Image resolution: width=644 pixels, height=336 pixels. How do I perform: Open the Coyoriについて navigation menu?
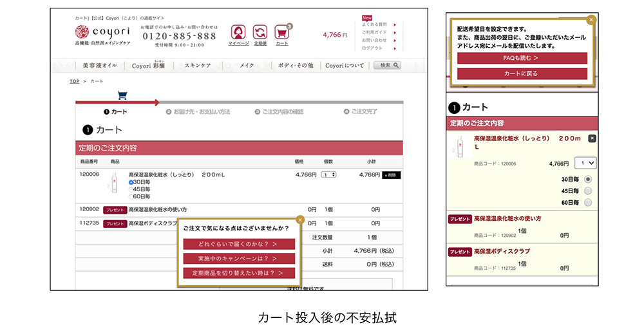point(345,65)
